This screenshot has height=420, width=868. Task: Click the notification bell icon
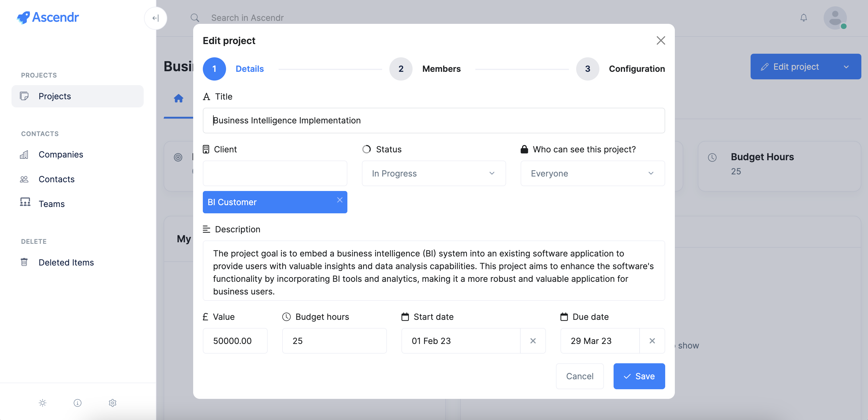[803, 17]
